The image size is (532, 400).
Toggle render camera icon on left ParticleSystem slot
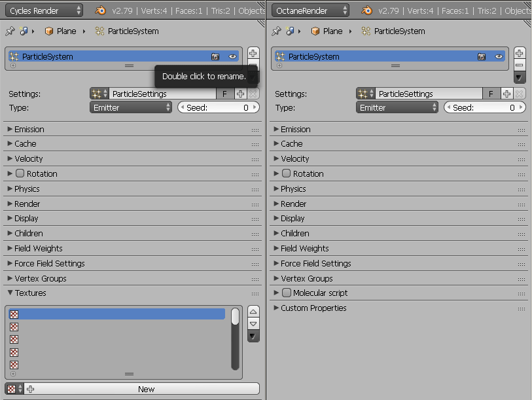click(x=215, y=57)
